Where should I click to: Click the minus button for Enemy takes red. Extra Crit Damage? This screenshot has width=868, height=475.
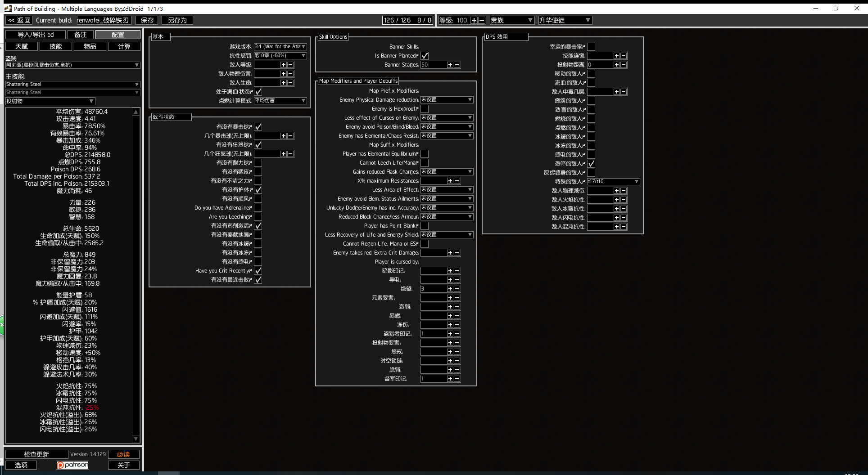457,253
